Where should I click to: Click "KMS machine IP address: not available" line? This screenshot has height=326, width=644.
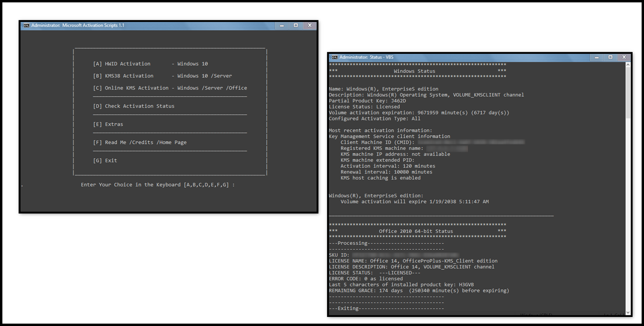[396, 154]
